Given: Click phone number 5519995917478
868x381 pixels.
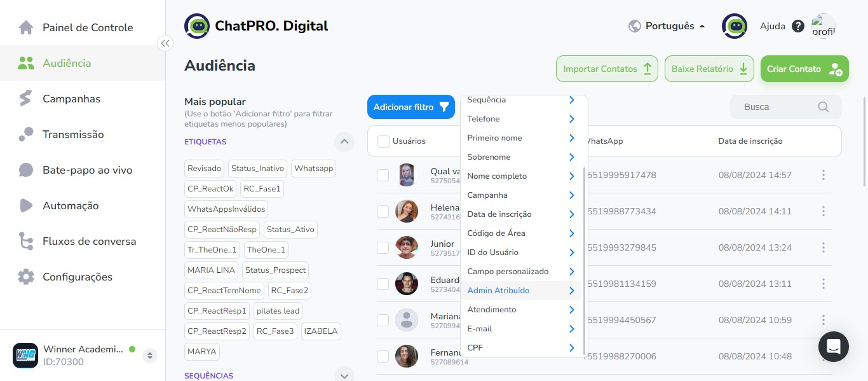Looking at the screenshot, I should point(621,175).
